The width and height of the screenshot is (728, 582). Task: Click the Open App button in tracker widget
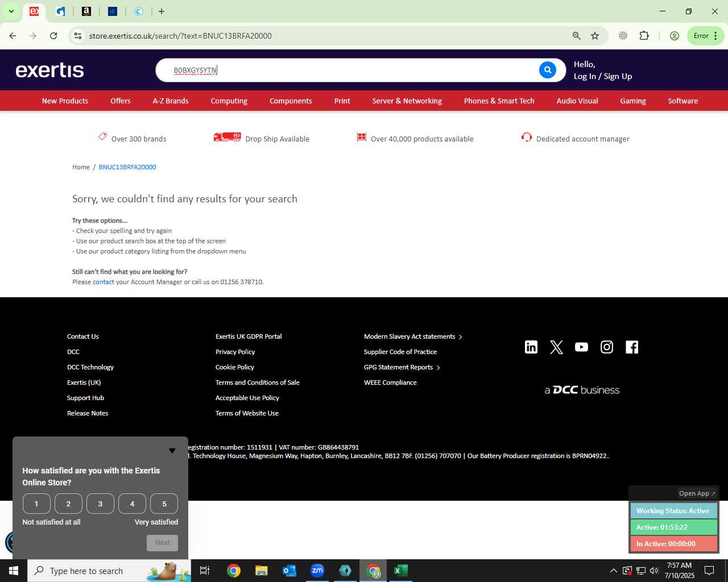(697, 493)
